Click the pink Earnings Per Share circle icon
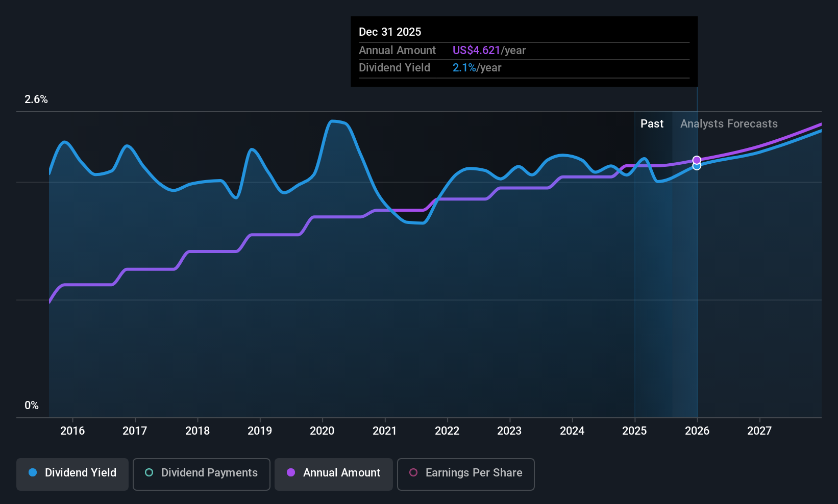 [x=413, y=473]
